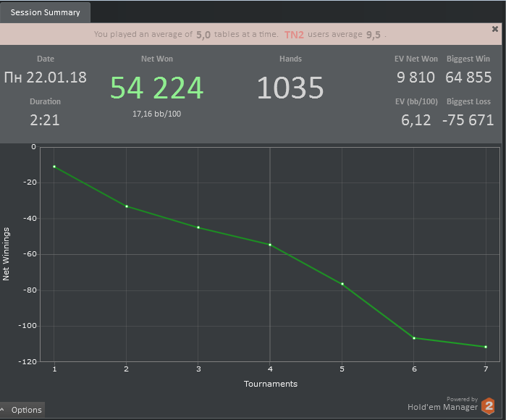
Task: Click the Duration value 2:21
Action: [x=45, y=120]
